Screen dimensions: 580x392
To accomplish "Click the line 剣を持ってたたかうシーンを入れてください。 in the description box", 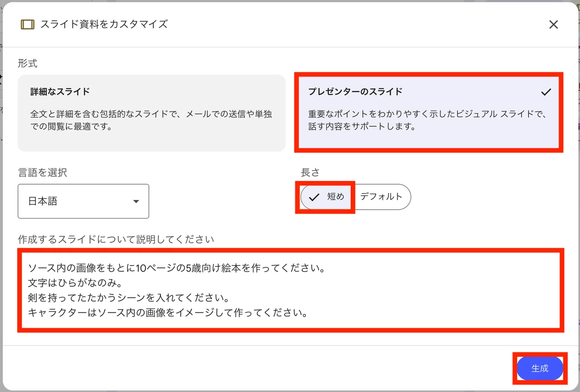I will pyautogui.click(x=129, y=298).
